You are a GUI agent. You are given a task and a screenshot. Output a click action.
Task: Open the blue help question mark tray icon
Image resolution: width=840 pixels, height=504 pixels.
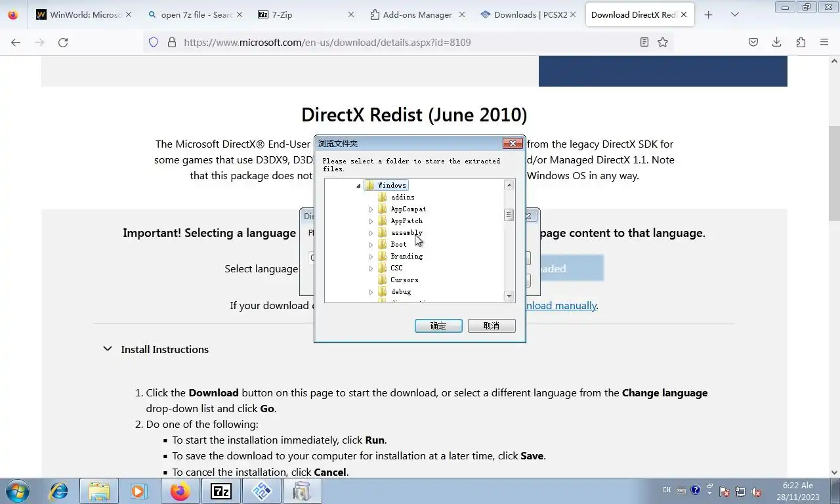tap(696, 490)
